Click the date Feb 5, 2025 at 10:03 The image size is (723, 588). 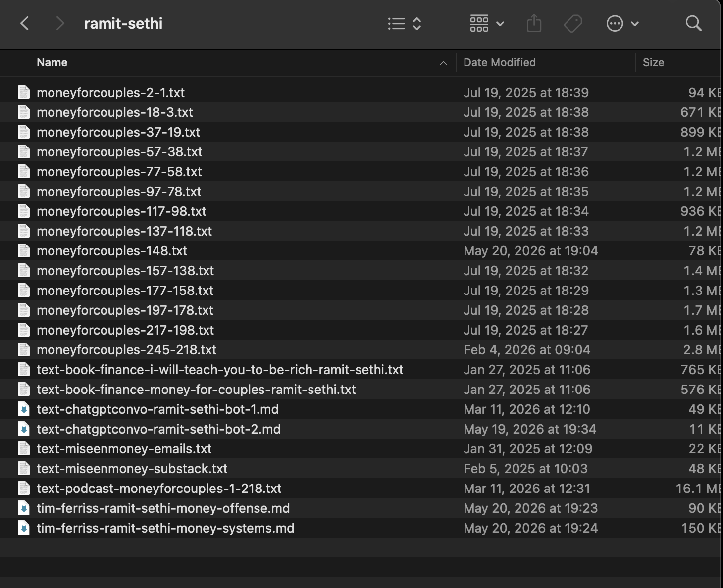pos(525,469)
